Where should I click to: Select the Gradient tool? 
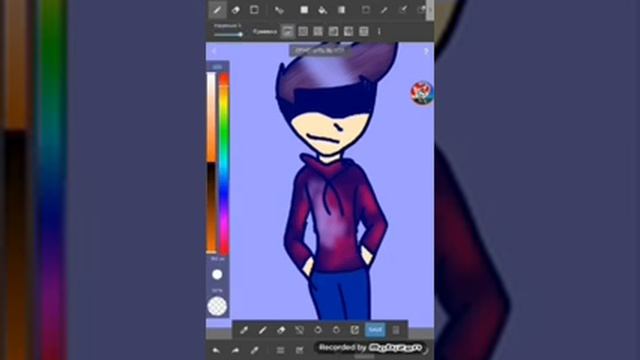point(341,10)
